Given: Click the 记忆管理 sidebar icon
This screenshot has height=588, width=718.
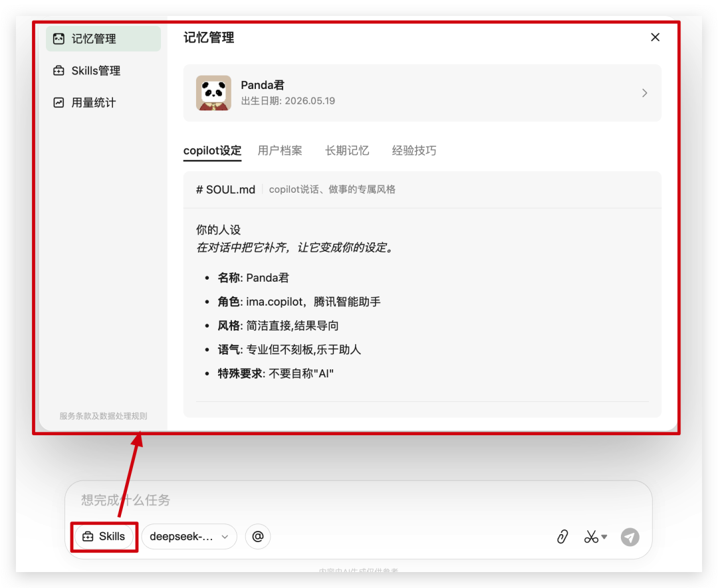Looking at the screenshot, I should pyautogui.click(x=59, y=39).
